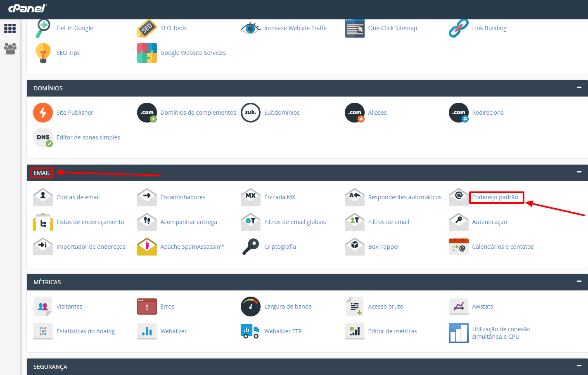
Task: Click the Get In Google magnifier icon
Action: click(43, 28)
